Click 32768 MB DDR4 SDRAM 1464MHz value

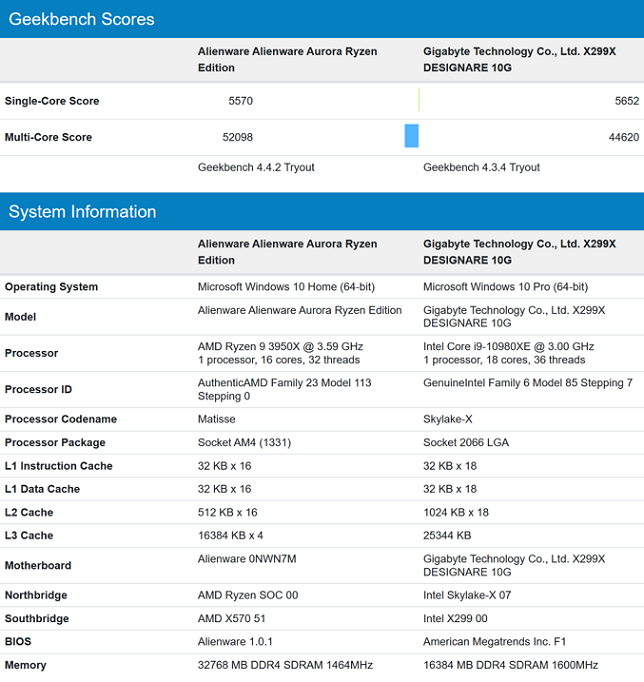click(285, 665)
